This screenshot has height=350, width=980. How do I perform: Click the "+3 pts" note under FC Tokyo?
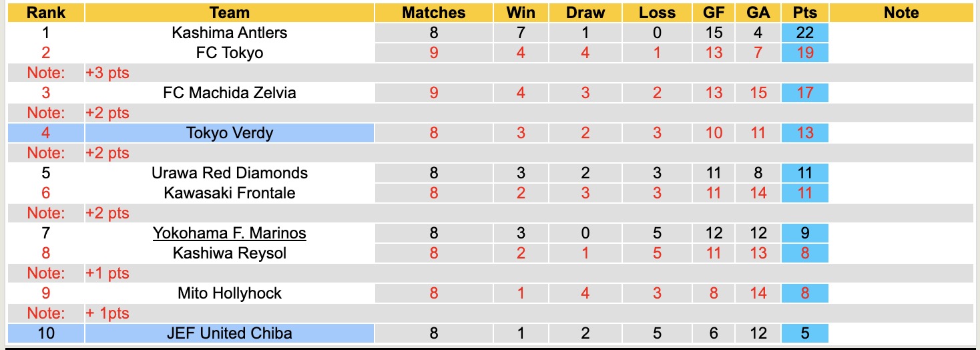tap(107, 73)
